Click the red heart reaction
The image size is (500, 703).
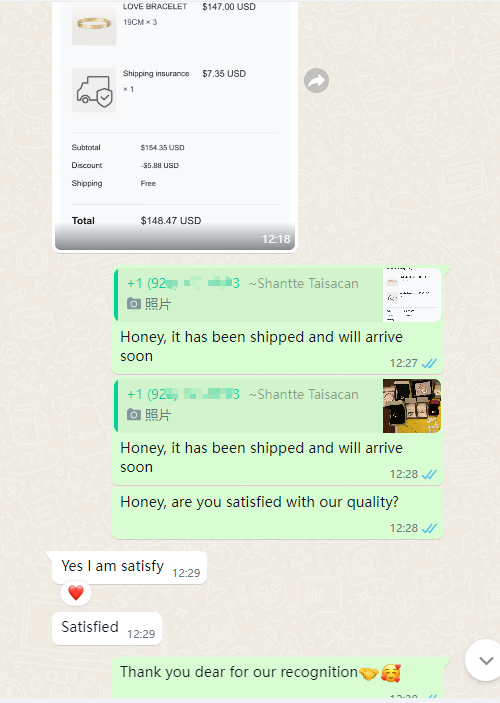pos(76,593)
